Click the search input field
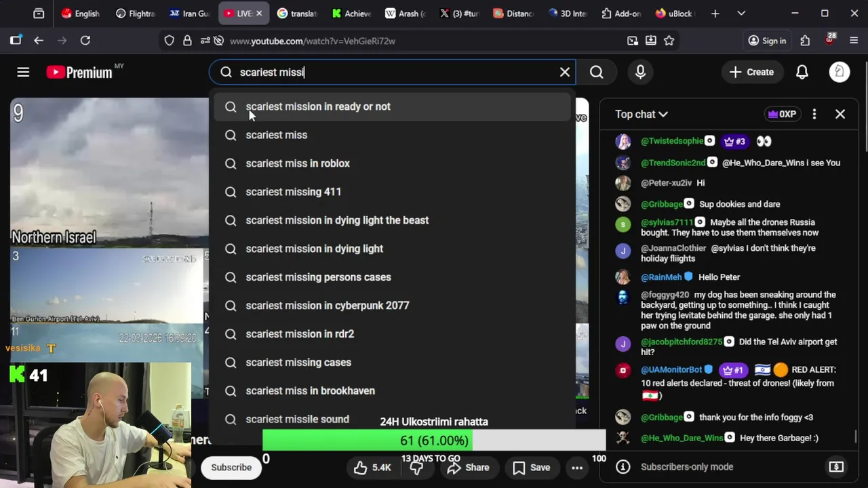Viewport: 868px width, 488px height. 393,72
